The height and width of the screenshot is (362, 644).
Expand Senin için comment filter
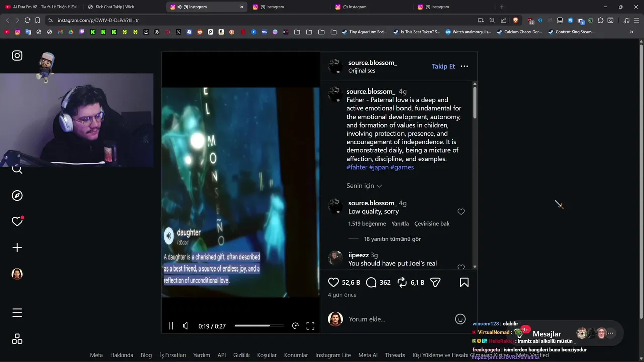pos(364,186)
